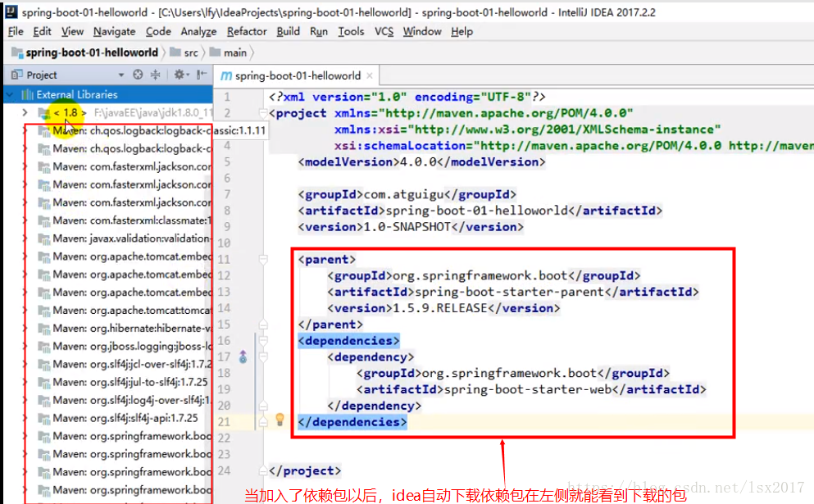Select Maven: javax.validation:validation row
This screenshot has height=504, width=814.
click(x=108, y=238)
